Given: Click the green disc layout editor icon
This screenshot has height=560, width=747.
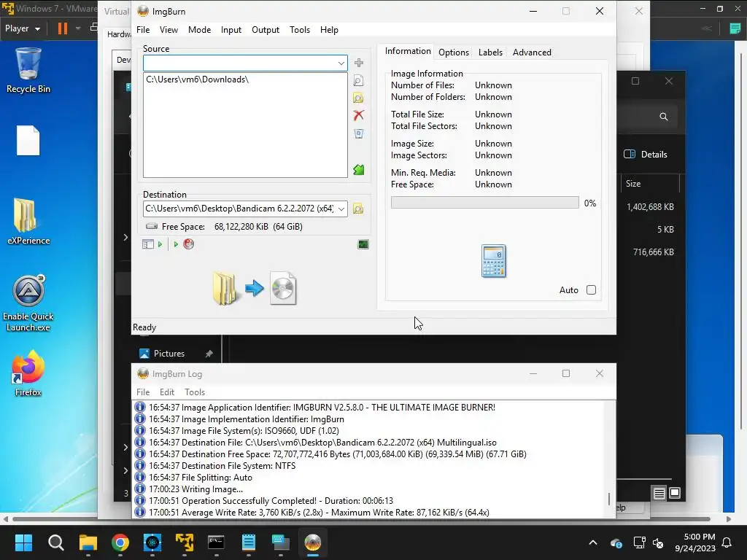Looking at the screenshot, I should [358, 169].
